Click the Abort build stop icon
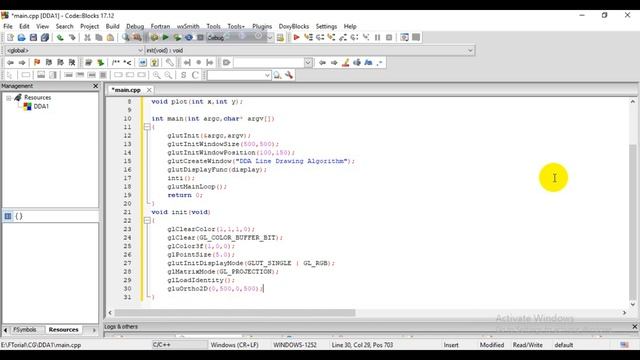The height and width of the screenshot is (360, 640). click(200, 38)
